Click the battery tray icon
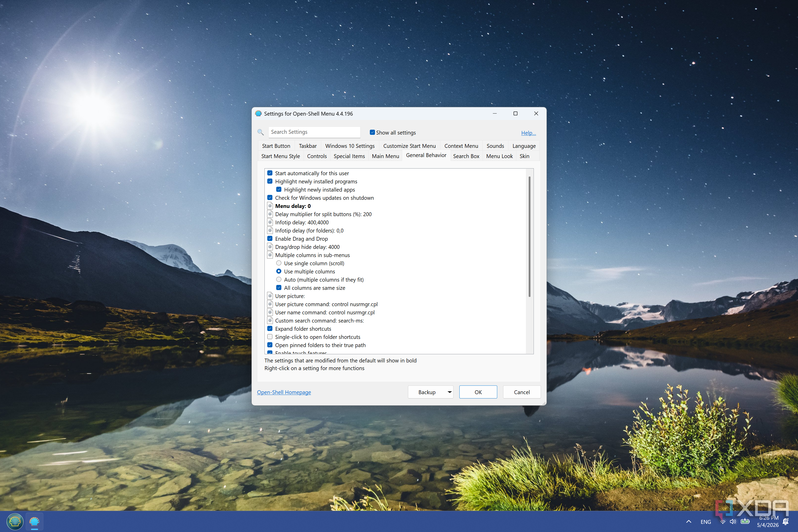The height and width of the screenshot is (532, 798). pos(745,522)
